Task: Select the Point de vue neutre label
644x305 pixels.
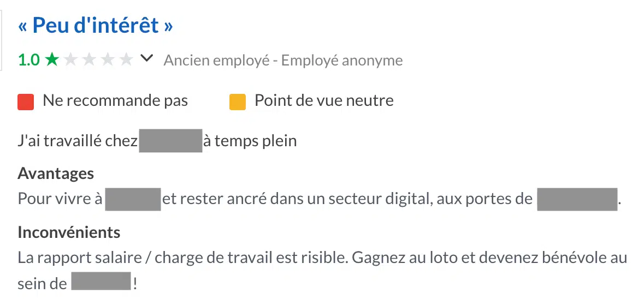Action: tap(324, 100)
